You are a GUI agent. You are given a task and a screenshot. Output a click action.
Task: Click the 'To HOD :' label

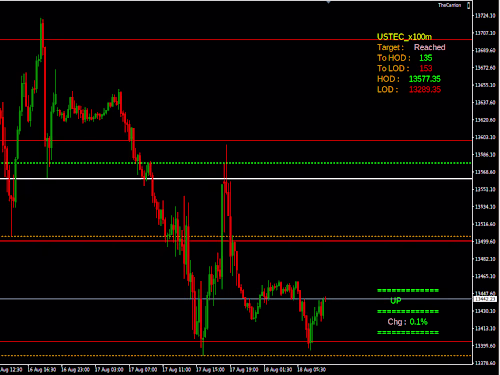click(394, 58)
